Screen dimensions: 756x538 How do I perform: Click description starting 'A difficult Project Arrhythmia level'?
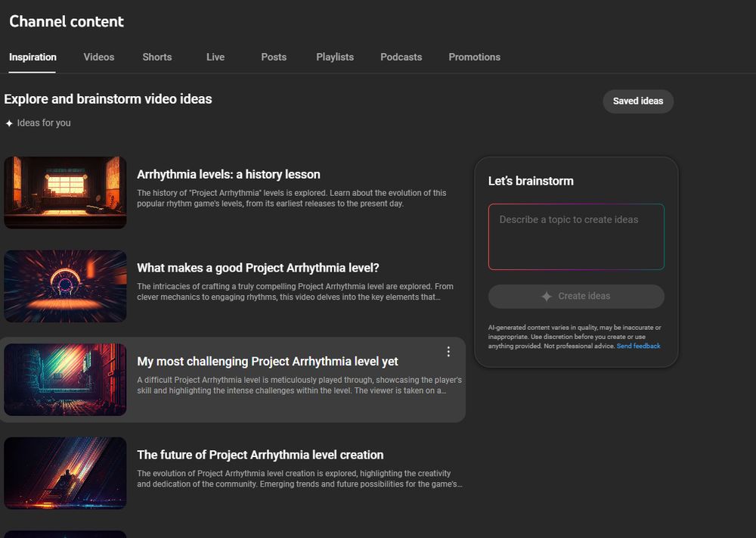(299, 385)
